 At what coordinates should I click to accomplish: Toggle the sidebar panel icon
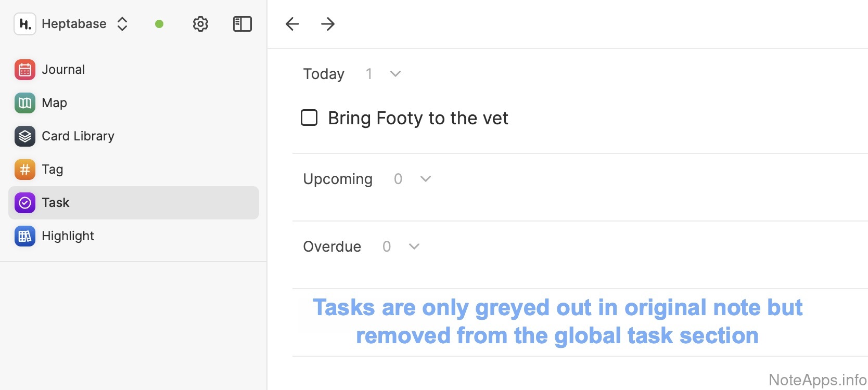coord(242,24)
